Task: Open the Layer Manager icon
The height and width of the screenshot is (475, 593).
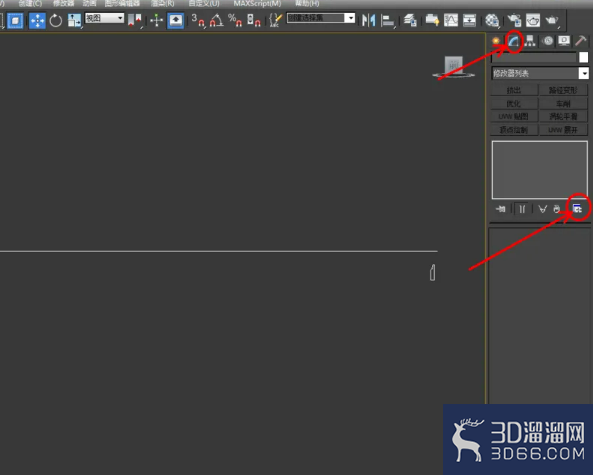Action: pos(410,20)
